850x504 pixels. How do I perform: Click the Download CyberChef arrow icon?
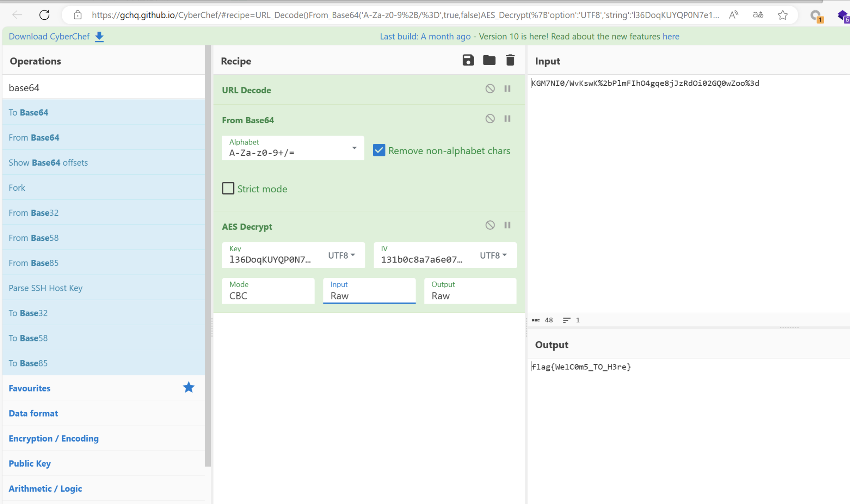click(99, 37)
